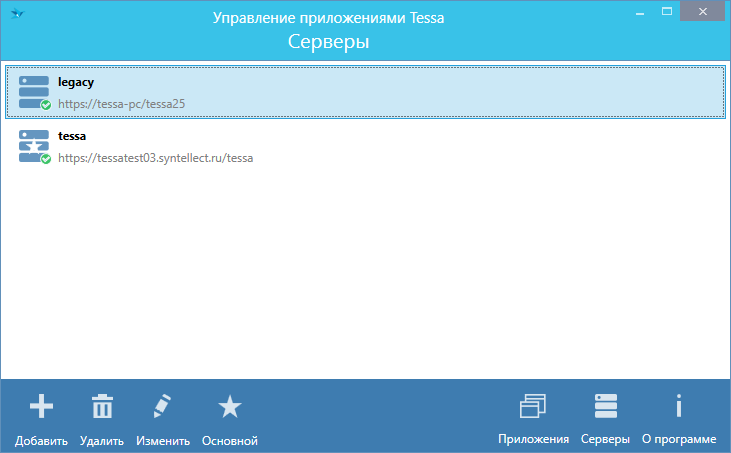Click the plus icon to add server
The width and height of the screenshot is (731, 453).
point(41,406)
